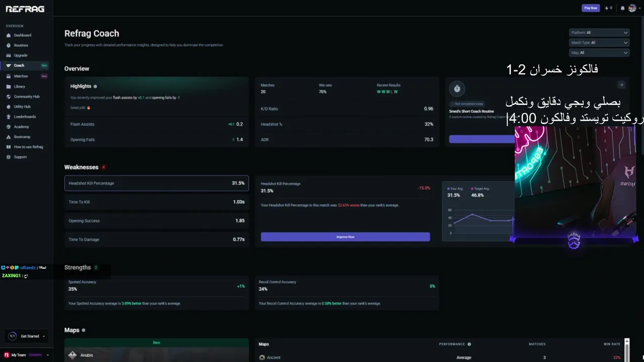The height and width of the screenshot is (362, 644).
Task: Click the Your Avg. 31.5% chart legend
Action: pos(454,192)
